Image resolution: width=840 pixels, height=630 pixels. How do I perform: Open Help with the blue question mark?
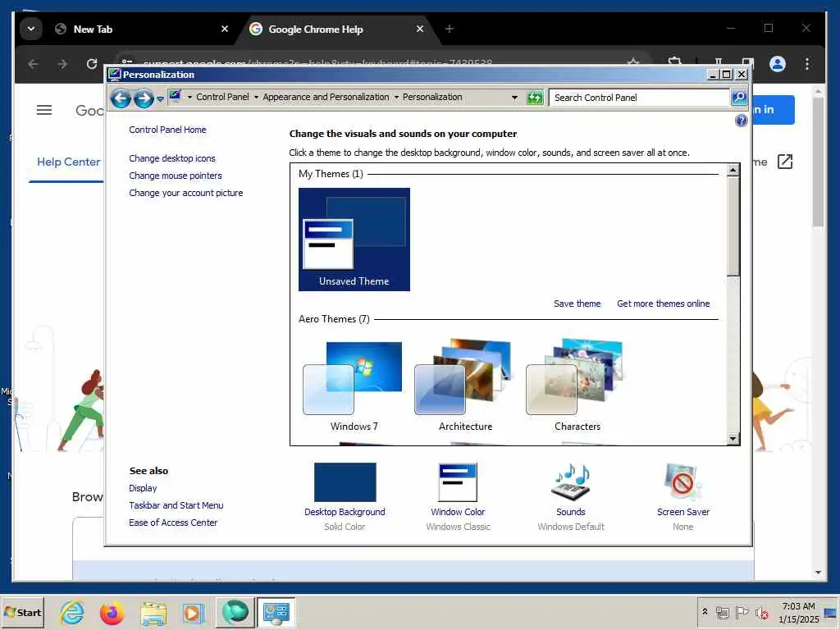pos(741,121)
